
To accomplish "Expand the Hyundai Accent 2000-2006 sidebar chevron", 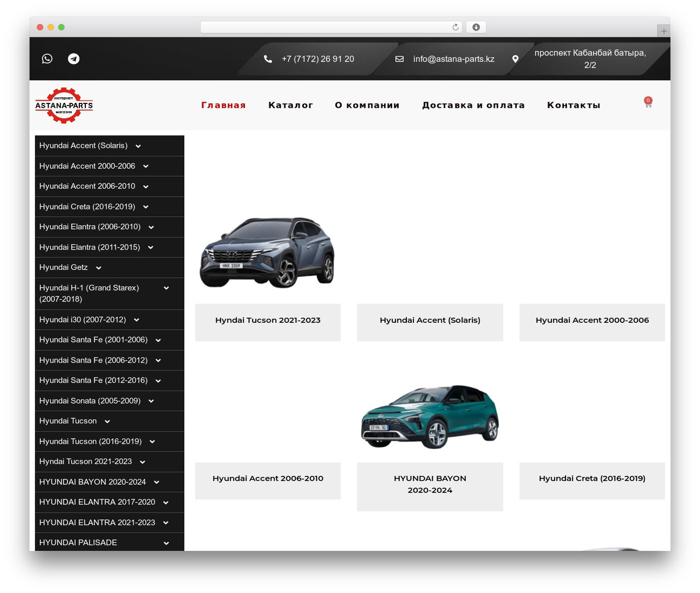I will point(146,166).
